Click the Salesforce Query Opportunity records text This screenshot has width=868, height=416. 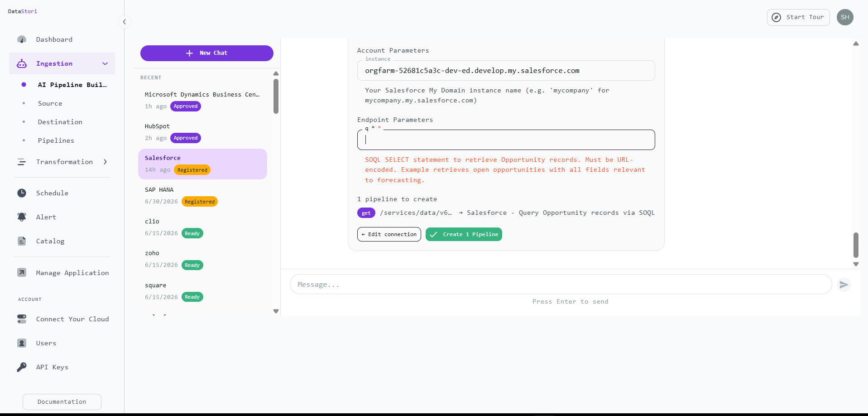coord(561,213)
